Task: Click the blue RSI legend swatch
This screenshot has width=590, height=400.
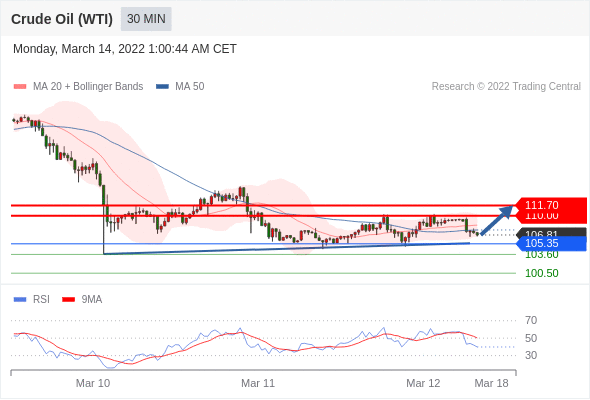Action: pos(20,300)
